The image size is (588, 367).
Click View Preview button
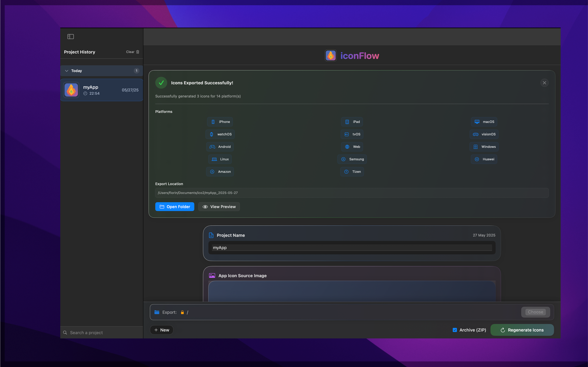pyautogui.click(x=219, y=207)
